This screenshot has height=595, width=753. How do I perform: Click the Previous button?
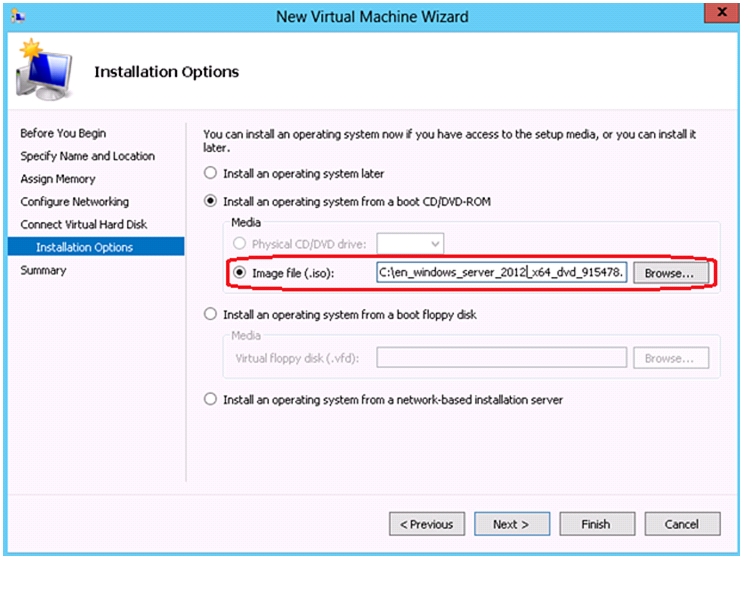pos(427,524)
